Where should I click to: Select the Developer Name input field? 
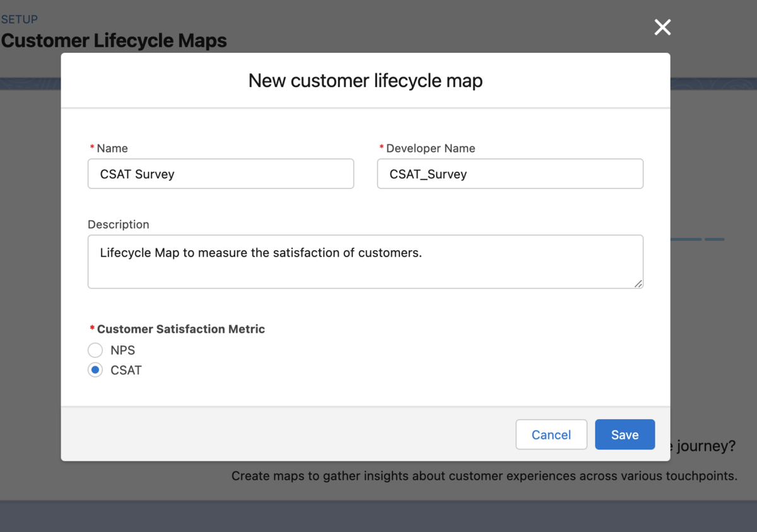coord(510,173)
